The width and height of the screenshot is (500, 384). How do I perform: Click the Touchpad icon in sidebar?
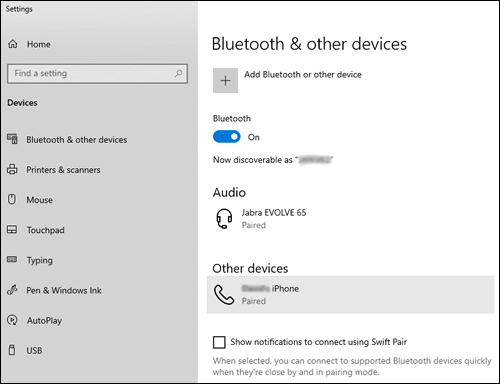[x=12, y=230]
